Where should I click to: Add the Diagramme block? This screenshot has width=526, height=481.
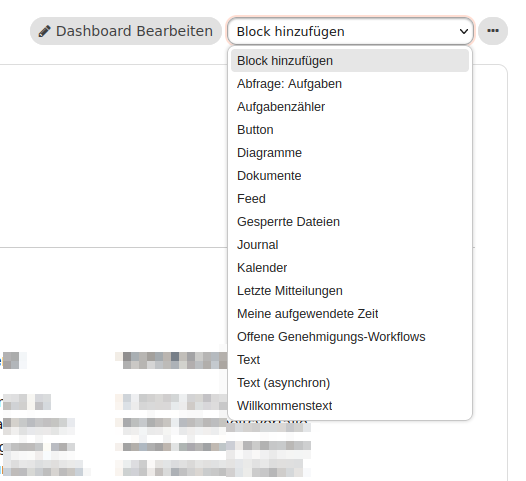[350, 153]
